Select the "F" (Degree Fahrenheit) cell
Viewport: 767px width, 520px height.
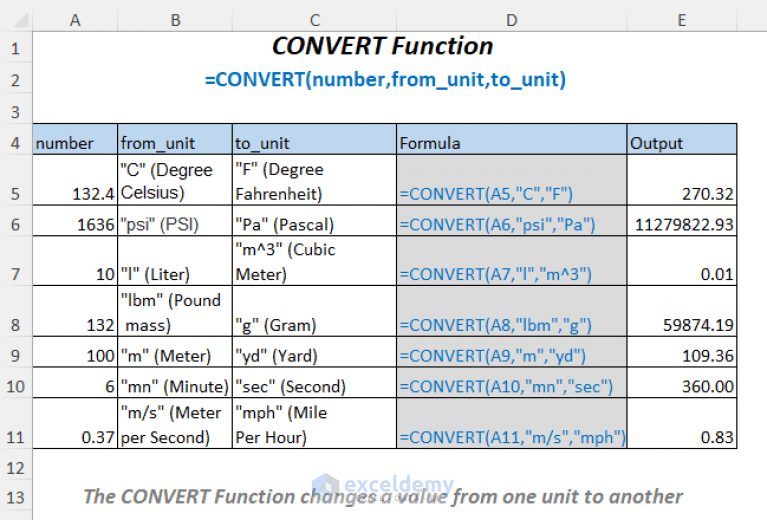(x=315, y=180)
